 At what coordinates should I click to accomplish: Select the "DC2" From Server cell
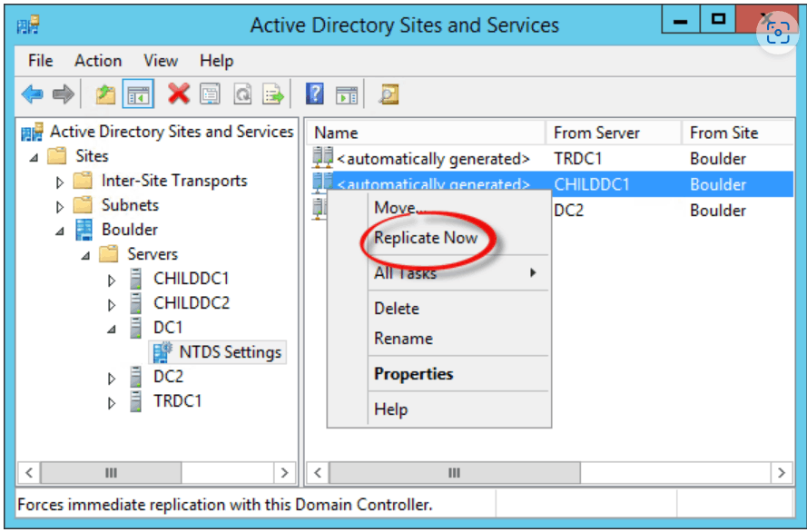coord(568,210)
